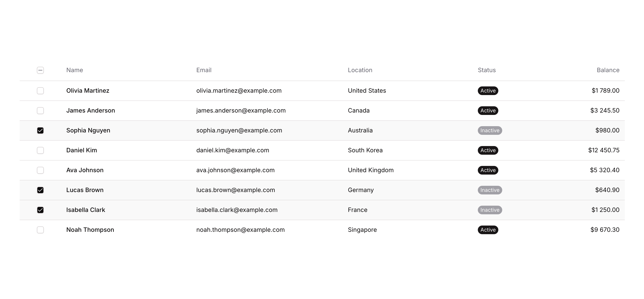Click the Status column header
644x299 pixels.
[x=486, y=70]
